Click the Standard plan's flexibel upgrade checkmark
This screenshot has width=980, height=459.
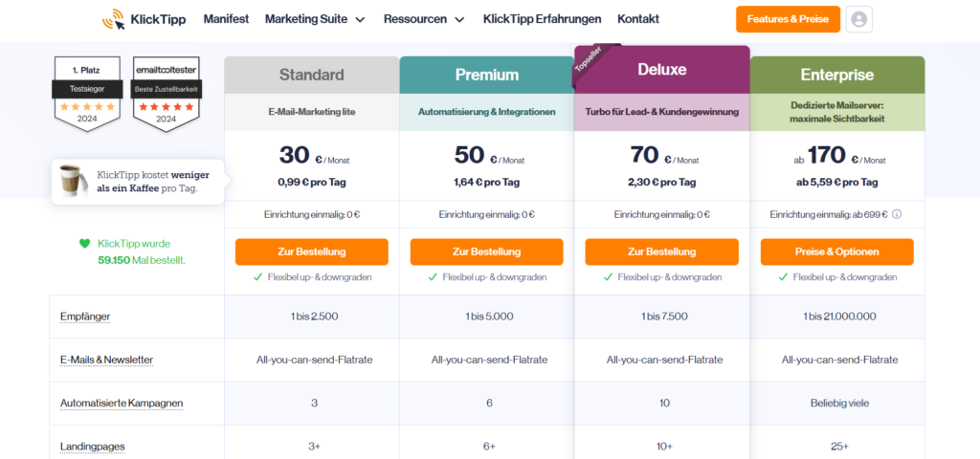(258, 277)
